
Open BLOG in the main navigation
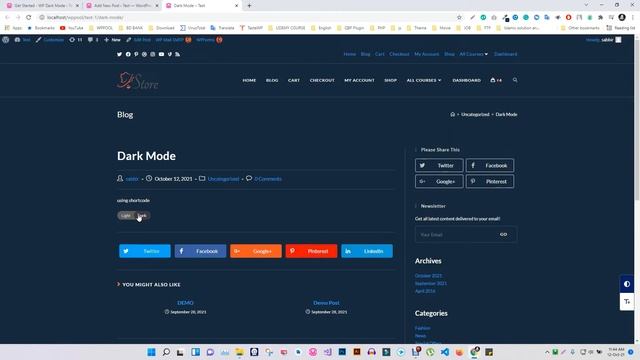(272, 80)
